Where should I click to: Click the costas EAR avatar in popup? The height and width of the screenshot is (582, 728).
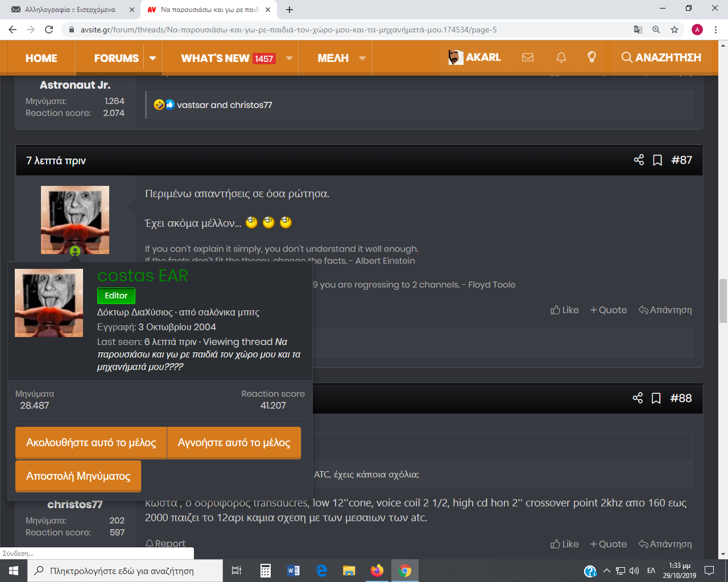[49, 303]
